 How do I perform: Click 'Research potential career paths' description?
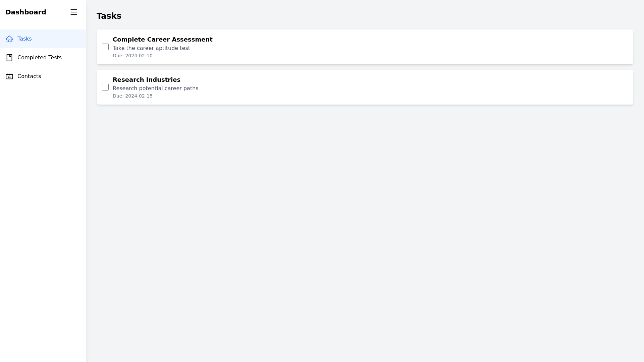[155, 88]
